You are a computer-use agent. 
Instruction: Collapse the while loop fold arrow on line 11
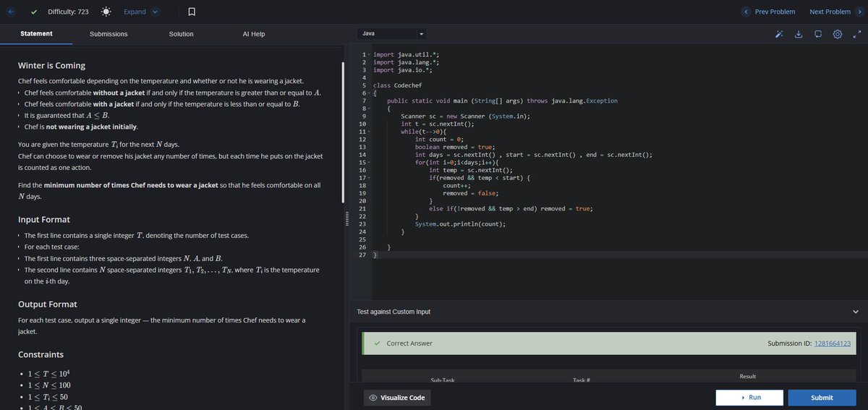[369, 132]
